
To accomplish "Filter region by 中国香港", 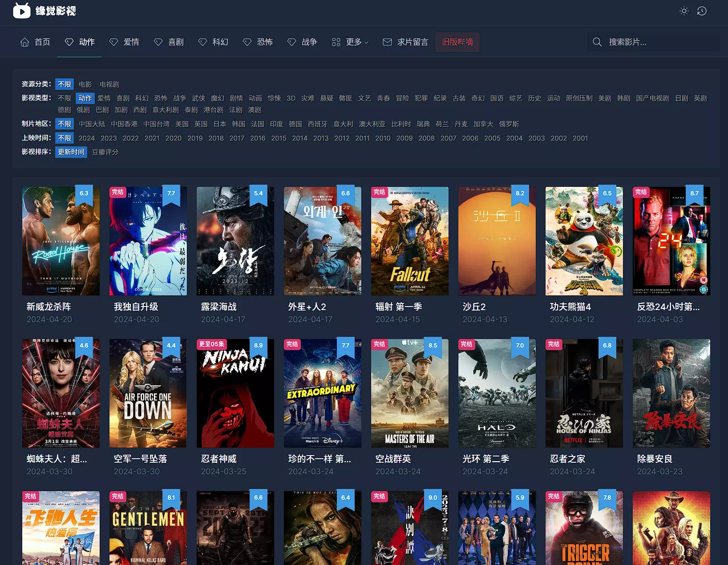I will tap(124, 124).
